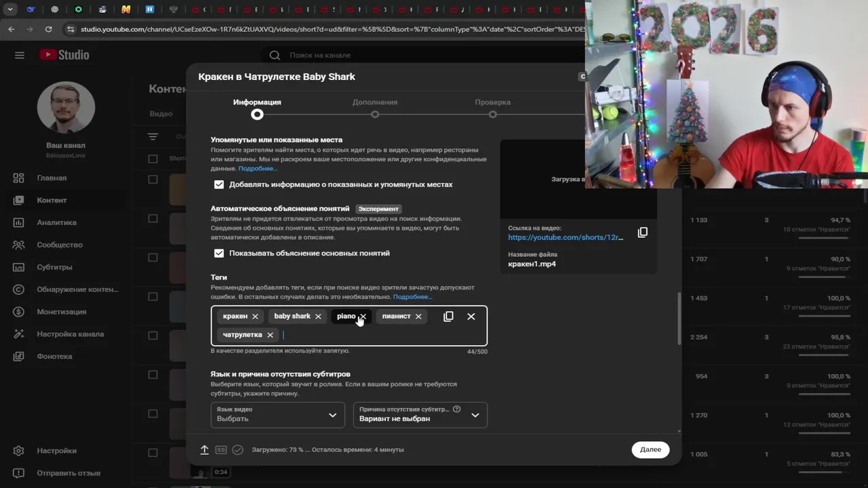Click the Эксперимент badge
868x488 pixels.
[379, 209]
